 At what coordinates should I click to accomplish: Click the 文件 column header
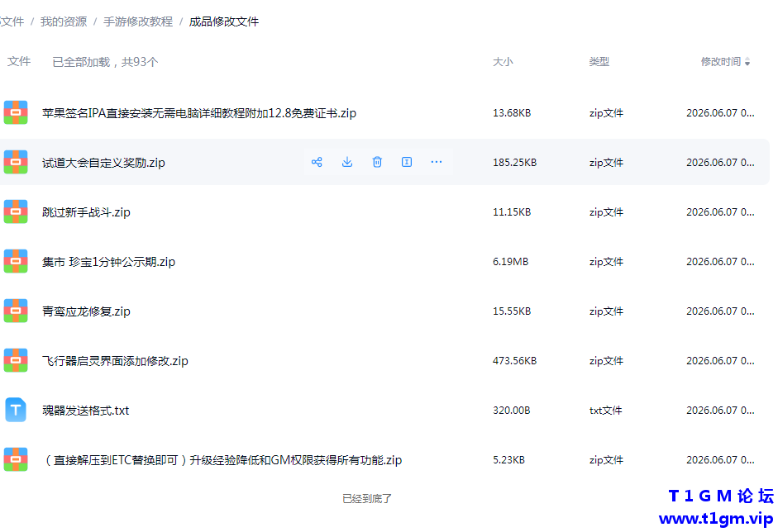19,61
